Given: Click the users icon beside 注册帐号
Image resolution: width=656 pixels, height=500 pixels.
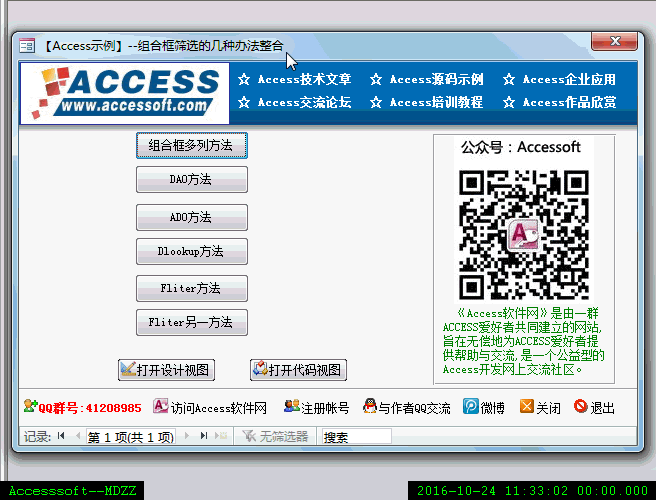Looking at the screenshot, I should click(x=292, y=406).
